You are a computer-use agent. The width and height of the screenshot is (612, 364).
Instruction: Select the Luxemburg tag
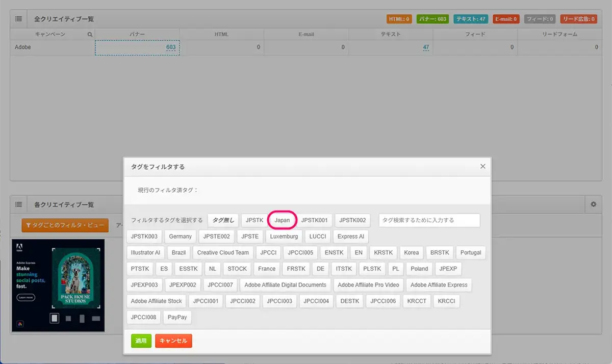(x=284, y=237)
